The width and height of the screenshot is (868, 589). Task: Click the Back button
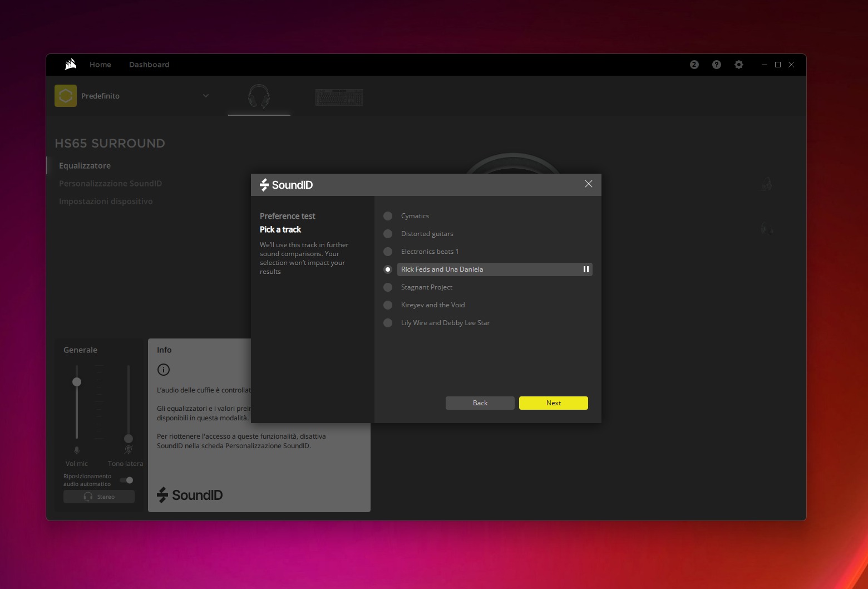480,403
